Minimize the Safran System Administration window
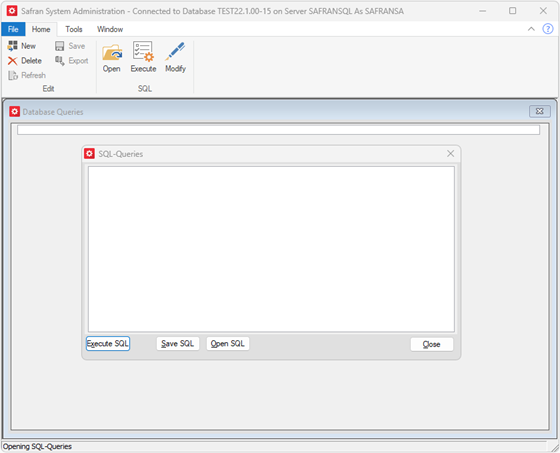Image resolution: width=560 pixels, height=453 pixels. tap(482, 11)
